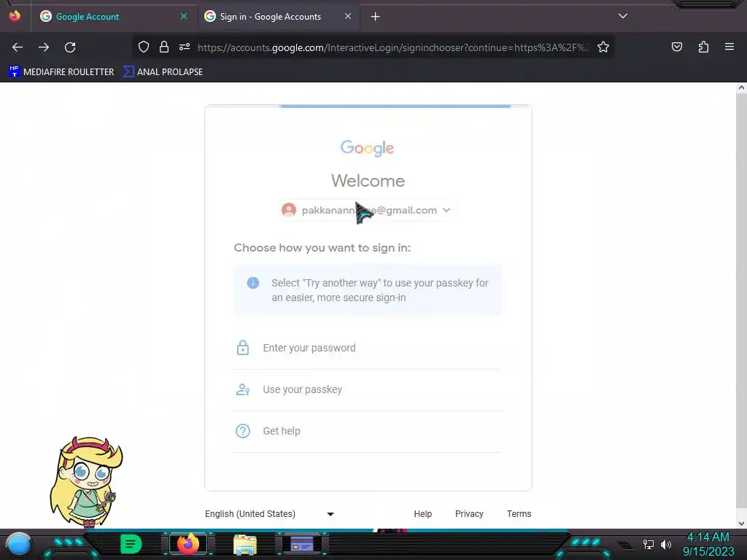Choose Enter your password option

pos(368,348)
